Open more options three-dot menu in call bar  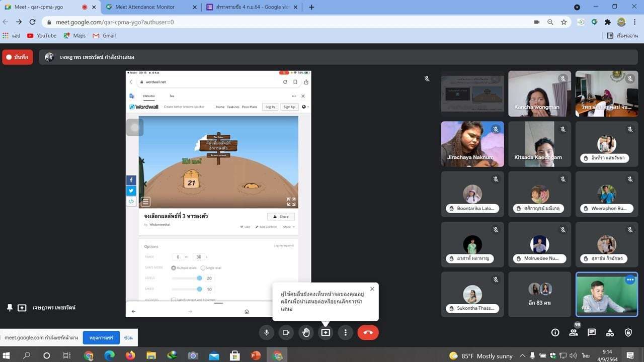(345, 332)
